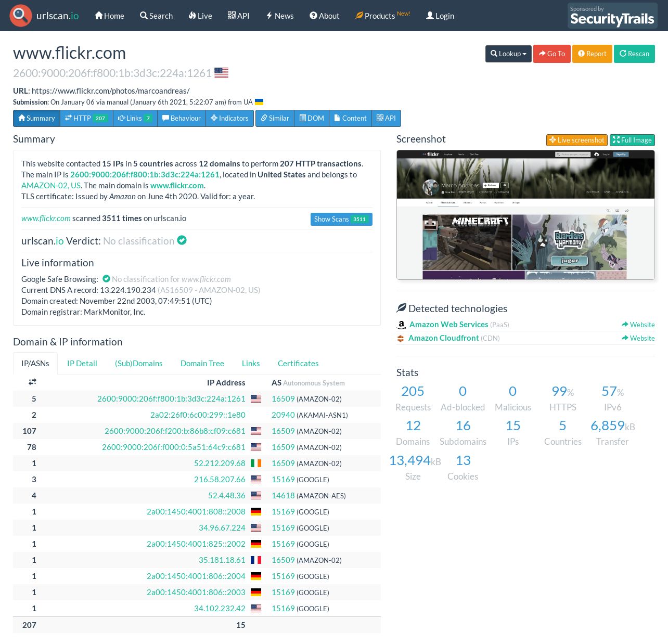The width and height of the screenshot is (668, 644).
Task: Click the requests arrows column header icon
Action: coord(32,382)
